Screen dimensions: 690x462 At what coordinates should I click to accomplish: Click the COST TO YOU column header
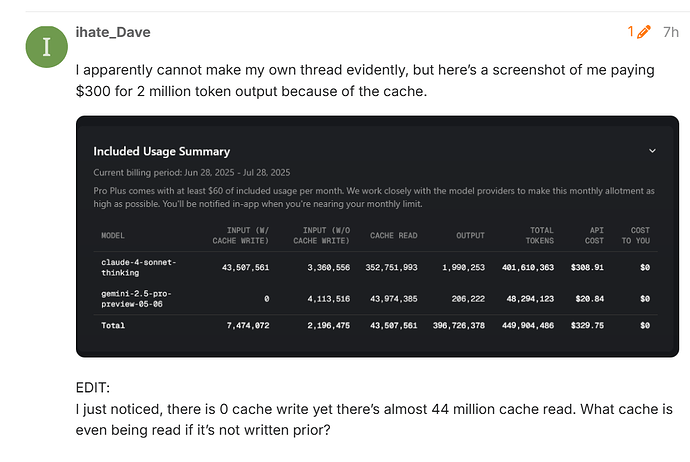coord(635,235)
